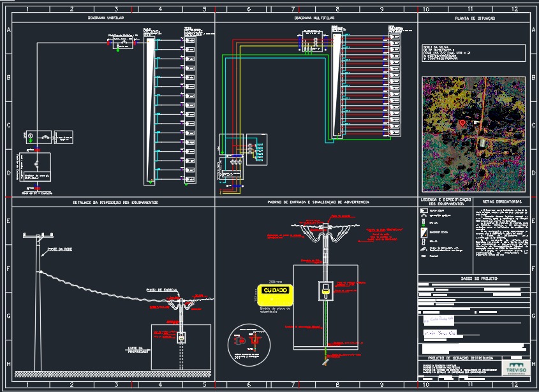The height and width of the screenshot is (392, 539).
Task: Select the yellow CUIDADO warning sign
Action: pyautogui.click(x=276, y=295)
